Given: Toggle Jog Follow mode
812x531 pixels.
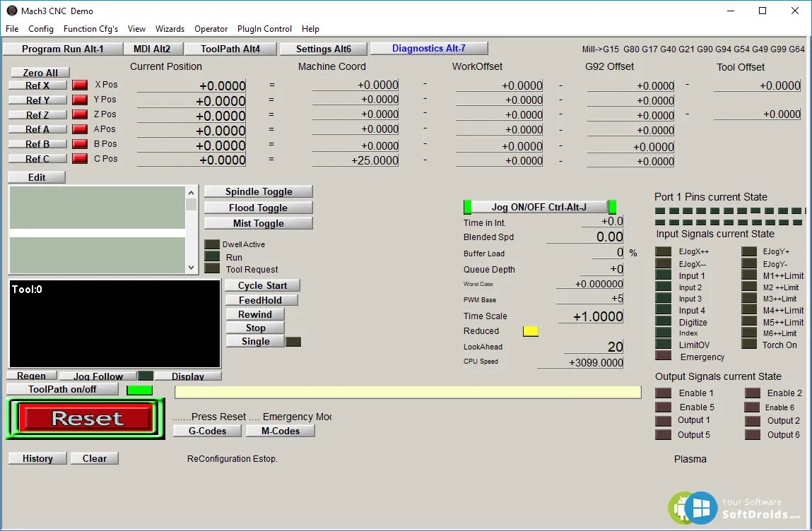Looking at the screenshot, I should coord(98,376).
